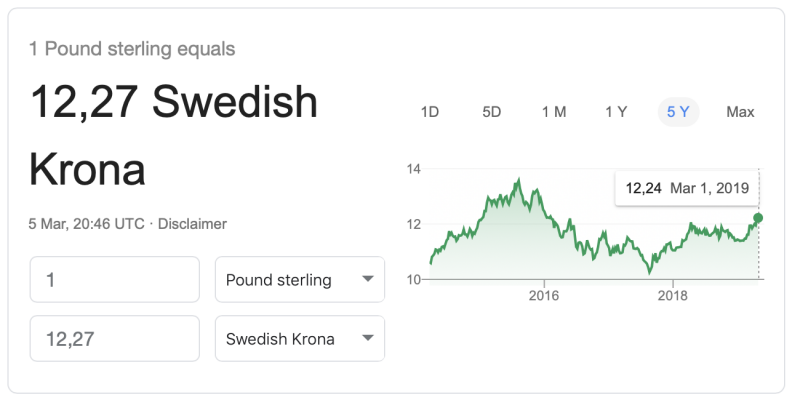
Task: Choose the 1 Y chart range
Action: point(616,112)
